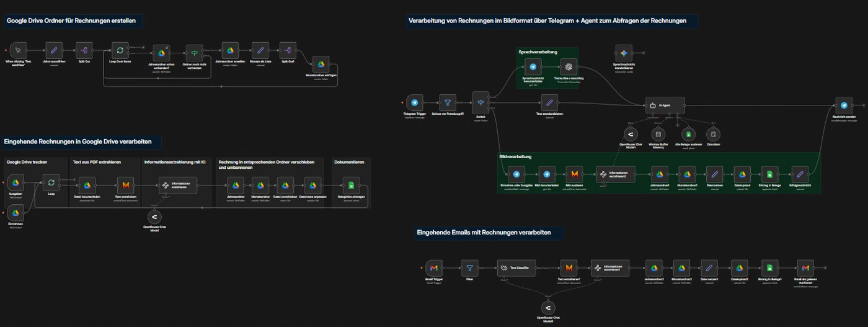Image resolution: width=868 pixels, height=327 pixels.
Task: Open the Informationen extrahieren1 node
Action: point(609,268)
